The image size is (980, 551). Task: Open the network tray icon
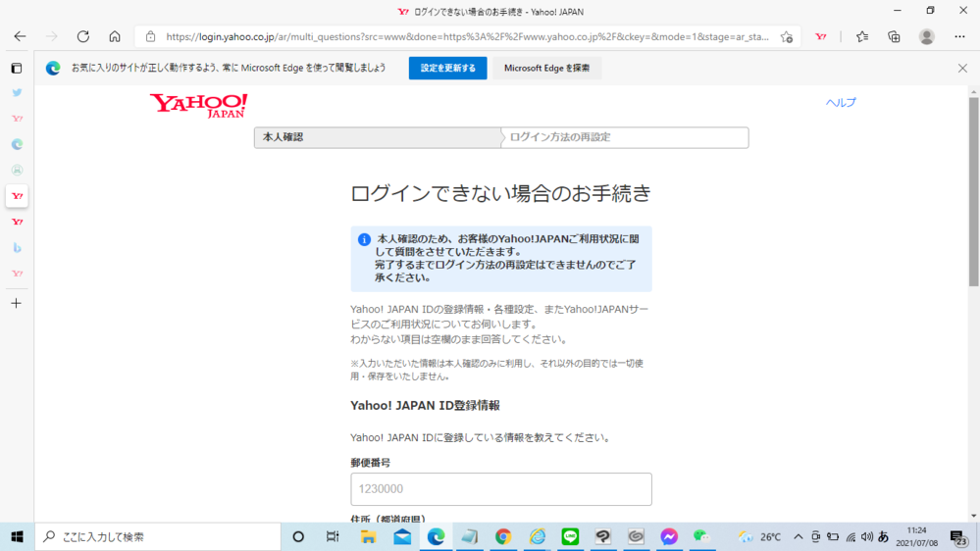point(851,536)
